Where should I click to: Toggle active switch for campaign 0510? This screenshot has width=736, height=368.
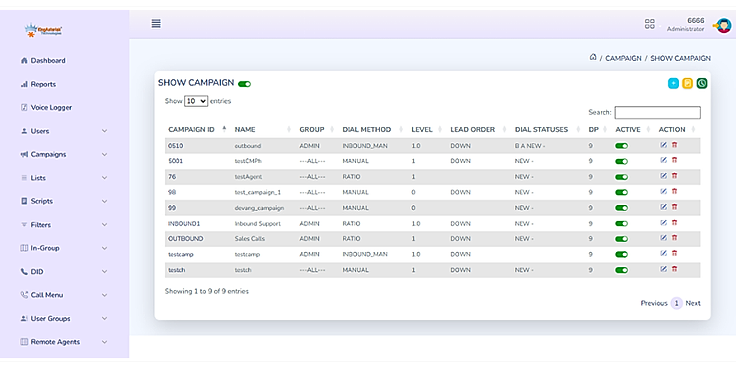pos(621,146)
